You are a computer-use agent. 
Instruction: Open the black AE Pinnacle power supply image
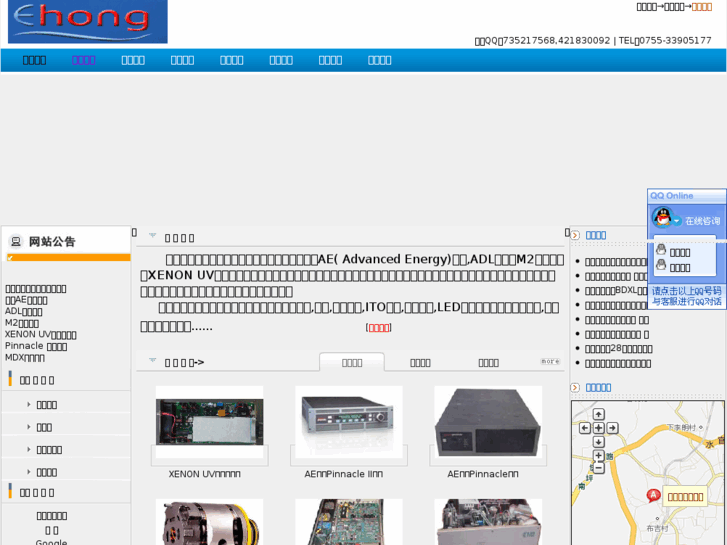[488, 422]
